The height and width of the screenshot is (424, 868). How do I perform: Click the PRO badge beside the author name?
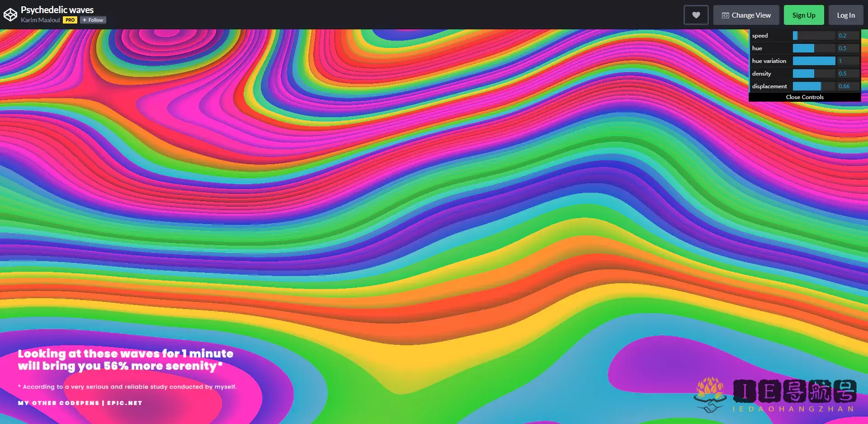tap(70, 20)
